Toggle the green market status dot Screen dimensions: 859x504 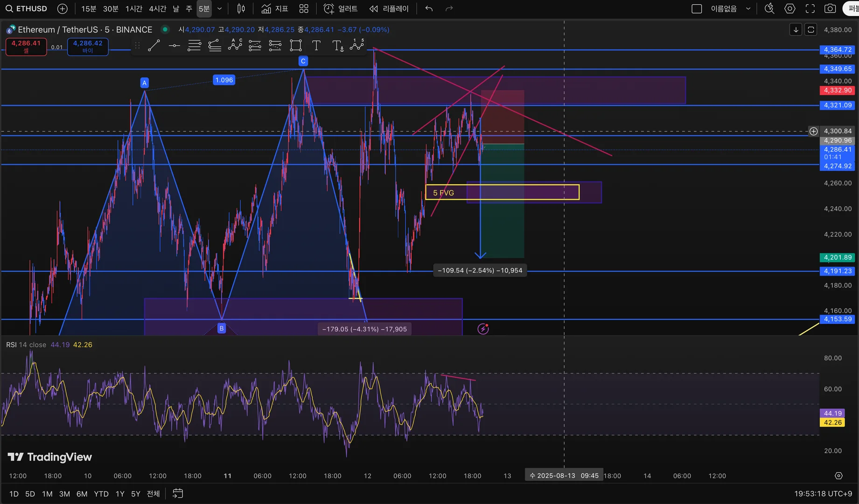click(165, 29)
